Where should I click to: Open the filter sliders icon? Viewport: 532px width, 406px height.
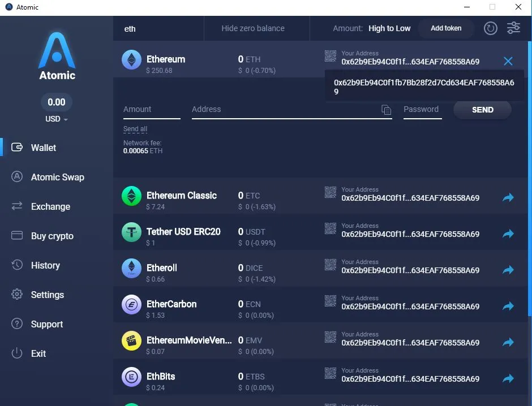click(x=513, y=28)
